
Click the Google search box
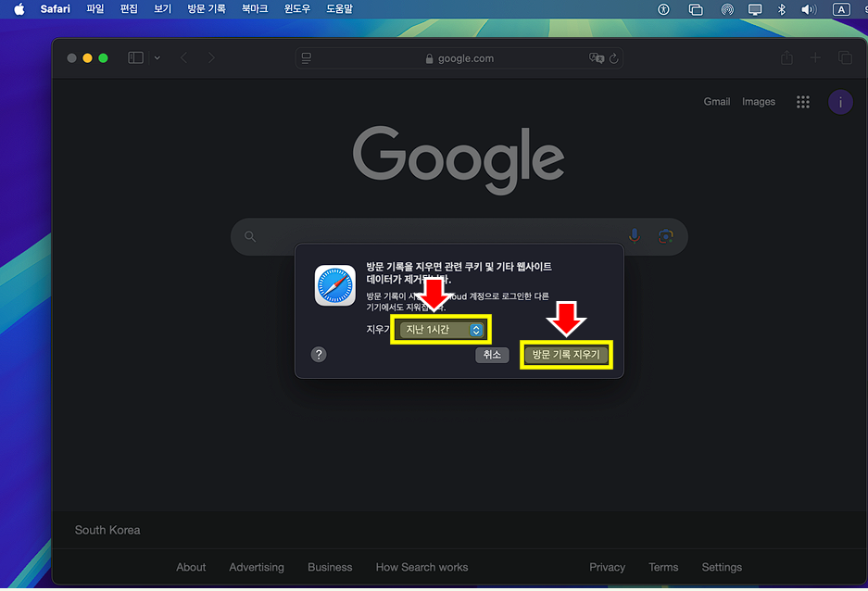[x=459, y=237]
